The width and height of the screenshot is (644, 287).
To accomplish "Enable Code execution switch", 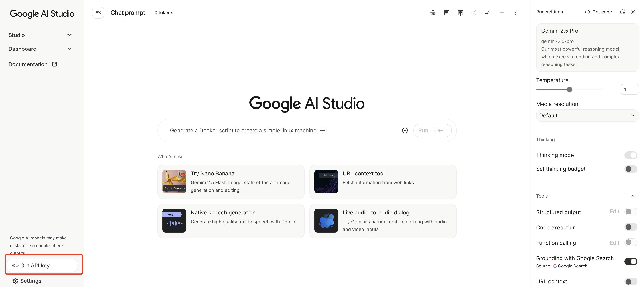I will (631, 227).
